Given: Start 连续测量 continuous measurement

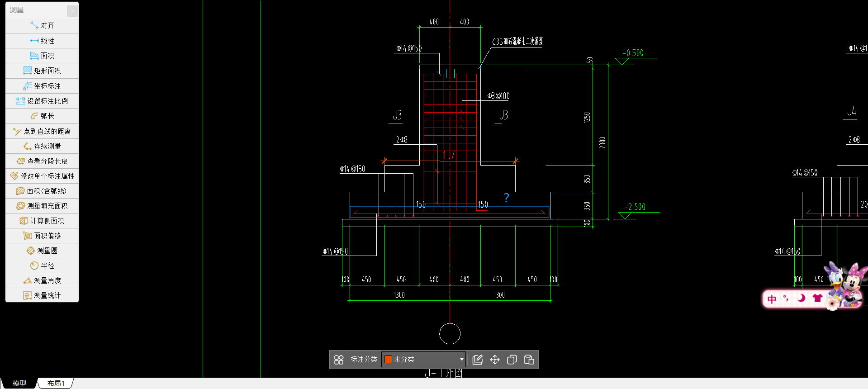Looking at the screenshot, I should click(42, 146).
